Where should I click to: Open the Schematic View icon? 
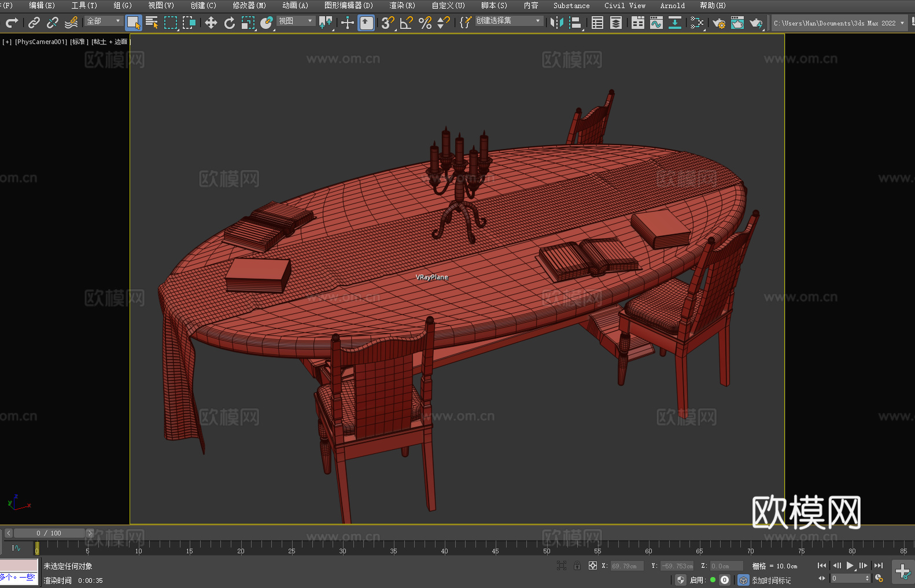tap(675, 23)
